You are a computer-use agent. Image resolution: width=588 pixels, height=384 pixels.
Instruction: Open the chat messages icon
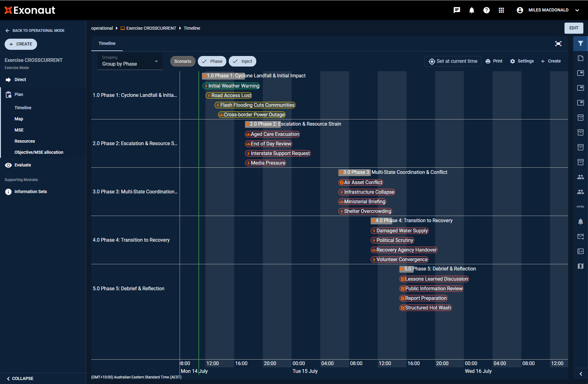[457, 10]
